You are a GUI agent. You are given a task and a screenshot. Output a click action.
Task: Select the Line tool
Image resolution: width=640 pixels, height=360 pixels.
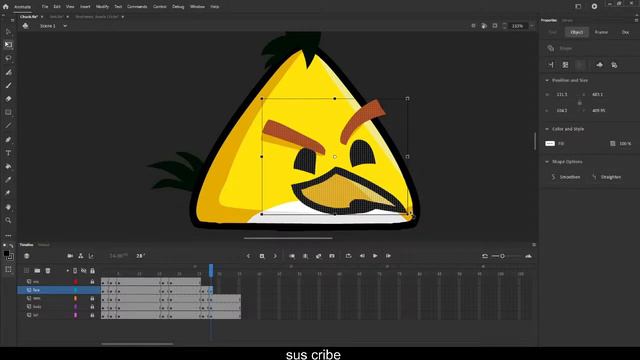pos(8,126)
